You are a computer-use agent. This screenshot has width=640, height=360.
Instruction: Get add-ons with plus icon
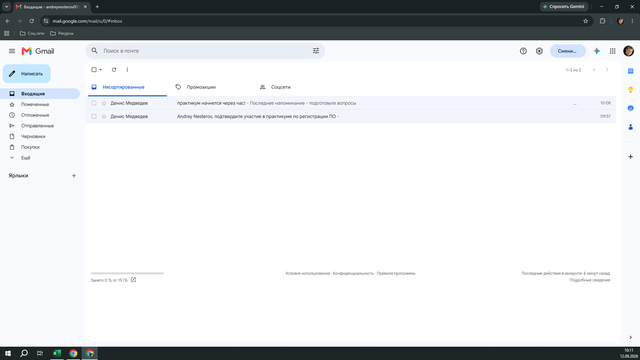(x=631, y=157)
